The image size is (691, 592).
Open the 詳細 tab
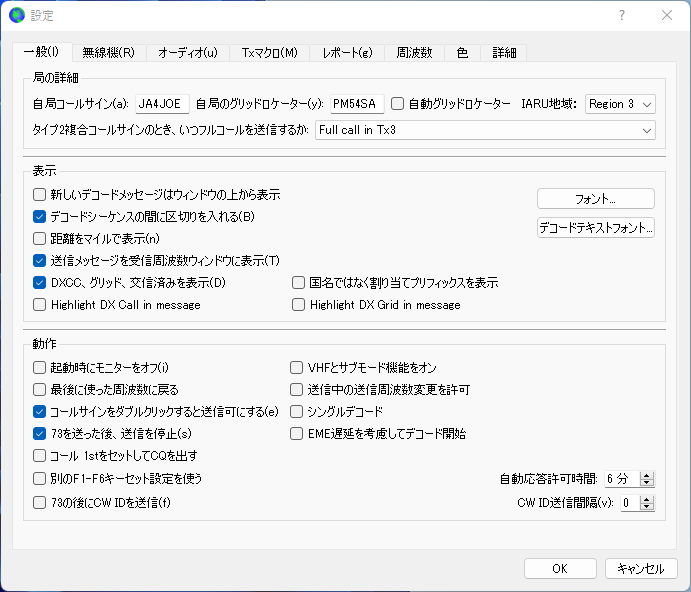pyautogui.click(x=504, y=53)
